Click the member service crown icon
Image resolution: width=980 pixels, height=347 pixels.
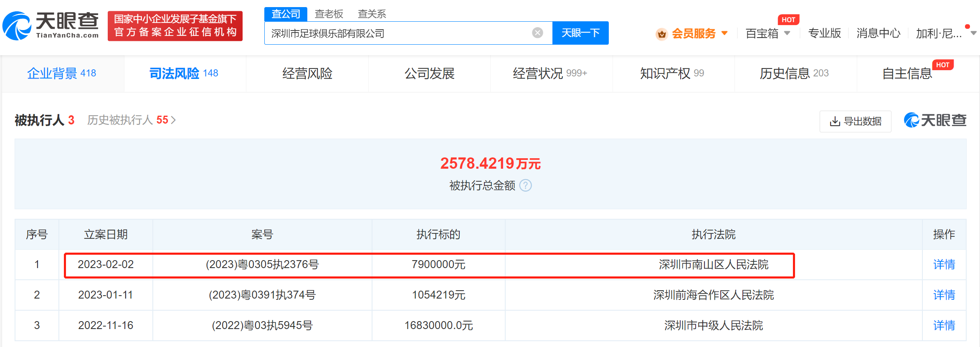(x=661, y=34)
